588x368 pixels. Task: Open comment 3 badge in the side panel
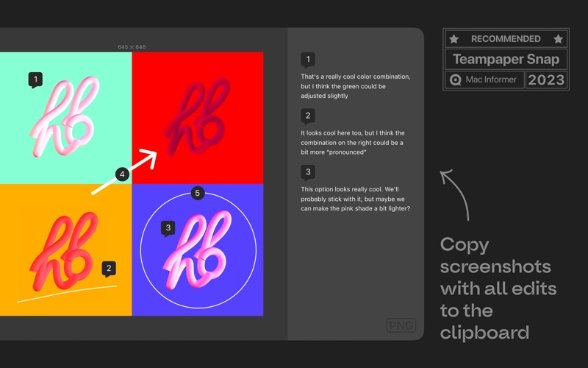308,172
